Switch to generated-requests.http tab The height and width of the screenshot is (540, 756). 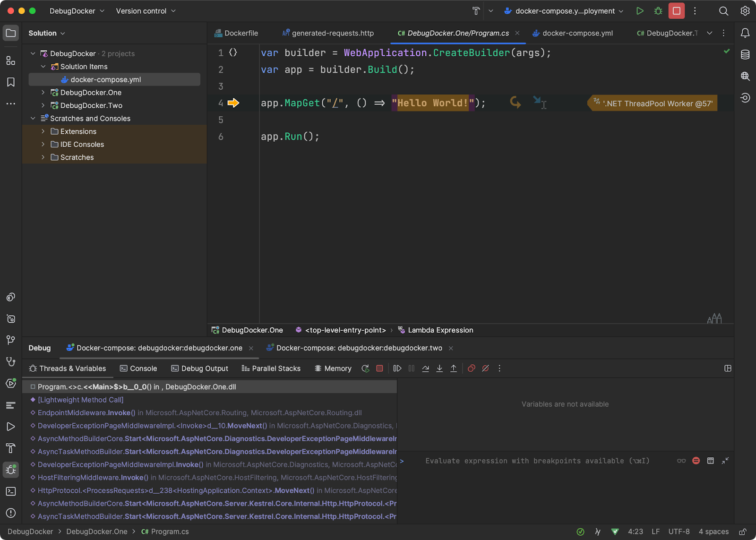point(328,33)
